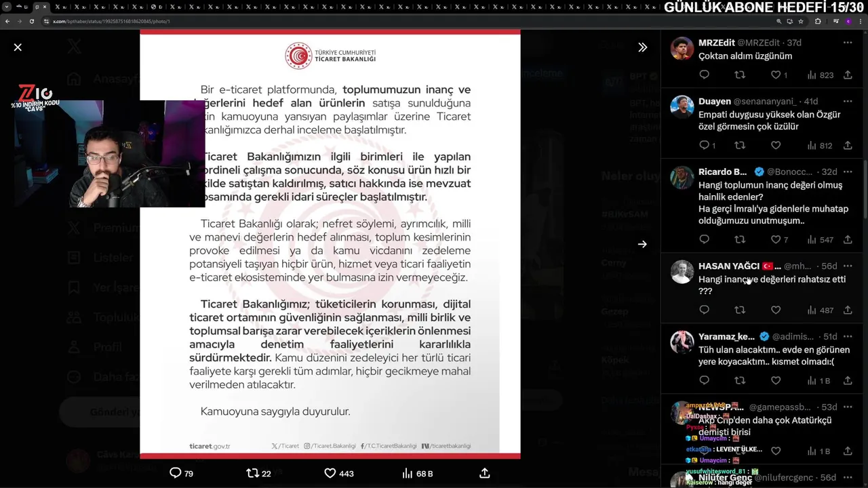Like HASAN YAĞCI's reply

tap(776, 310)
